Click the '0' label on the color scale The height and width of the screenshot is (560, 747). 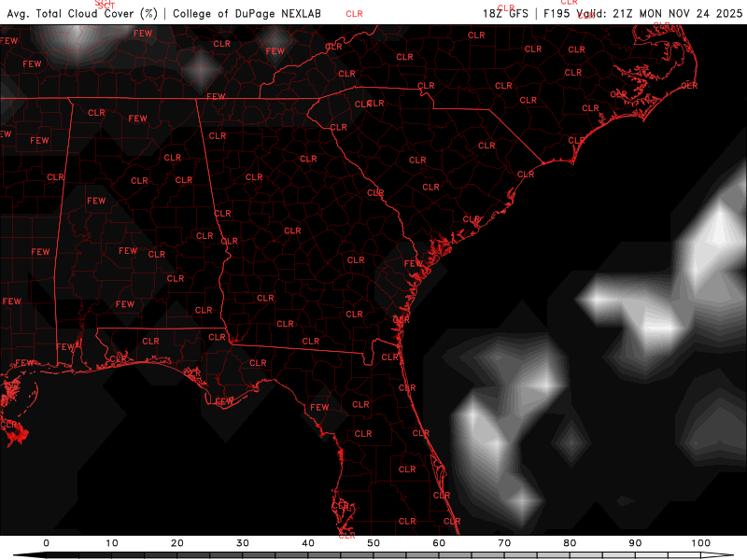pyautogui.click(x=46, y=543)
